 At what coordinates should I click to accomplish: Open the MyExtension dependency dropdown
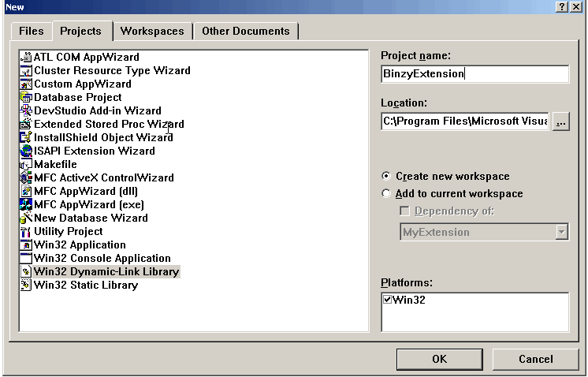click(561, 232)
